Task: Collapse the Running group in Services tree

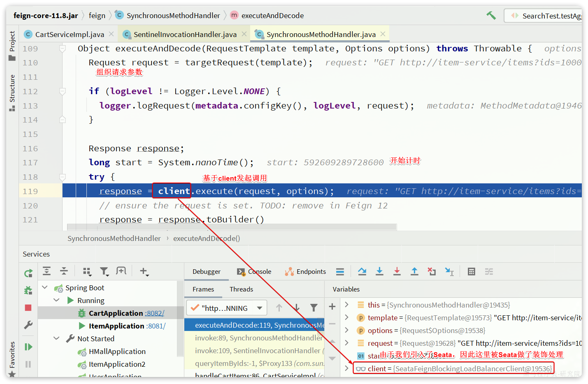Action: (x=56, y=300)
